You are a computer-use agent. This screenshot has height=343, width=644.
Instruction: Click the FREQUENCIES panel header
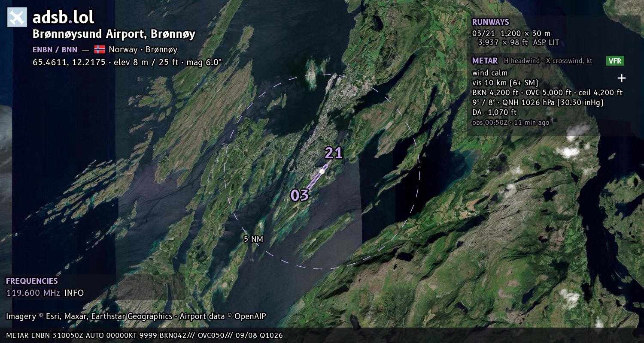tap(32, 281)
